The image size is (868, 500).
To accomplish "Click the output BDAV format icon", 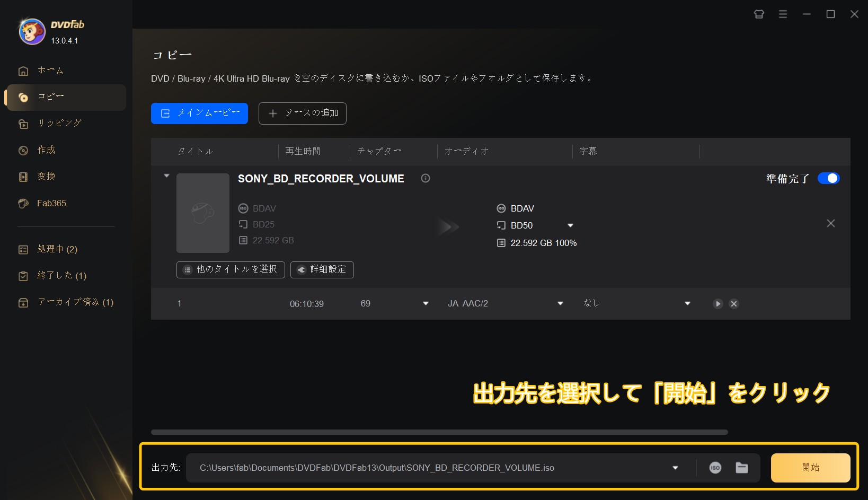I will 501,208.
